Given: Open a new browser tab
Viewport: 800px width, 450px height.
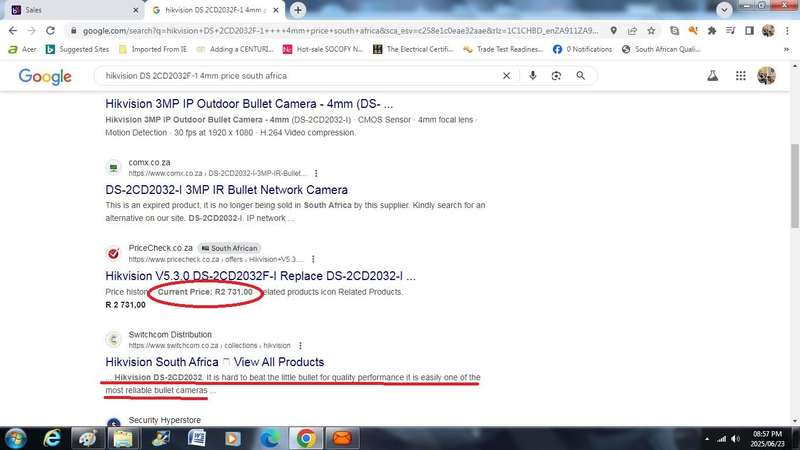Looking at the screenshot, I should point(297,10).
